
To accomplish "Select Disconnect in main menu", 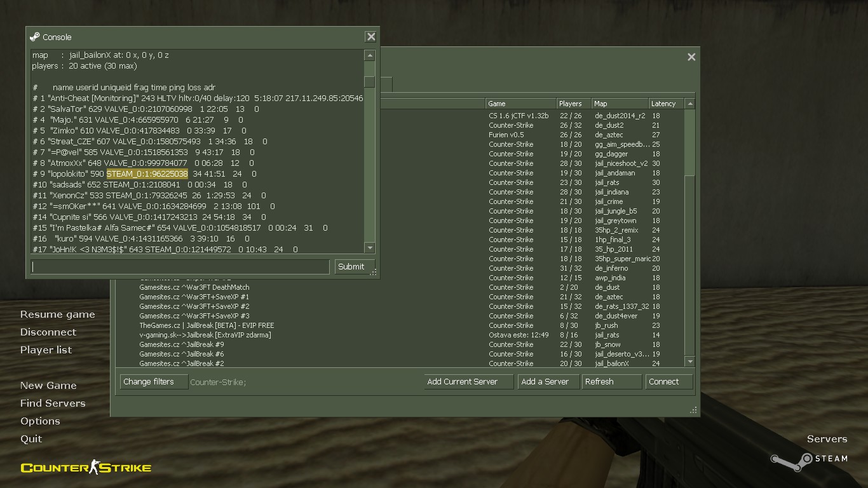I will point(48,332).
